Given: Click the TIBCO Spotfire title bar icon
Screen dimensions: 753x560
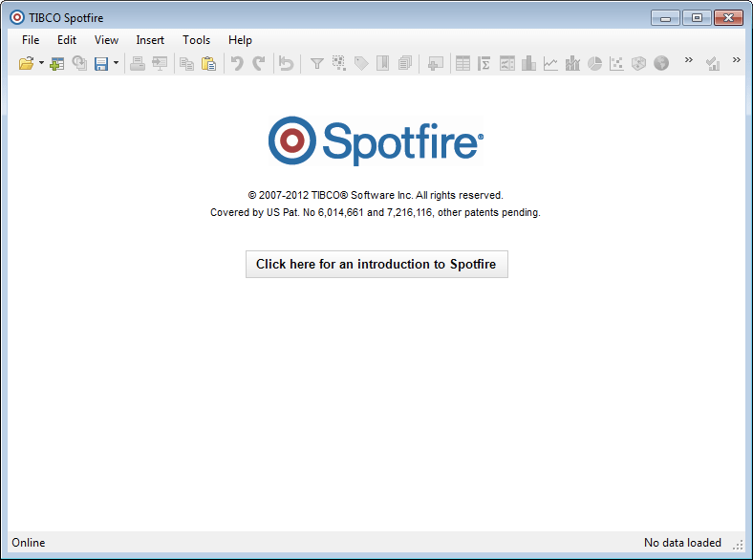Looking at the screenshot, I should pyautogui.click(x=17, y=18).
